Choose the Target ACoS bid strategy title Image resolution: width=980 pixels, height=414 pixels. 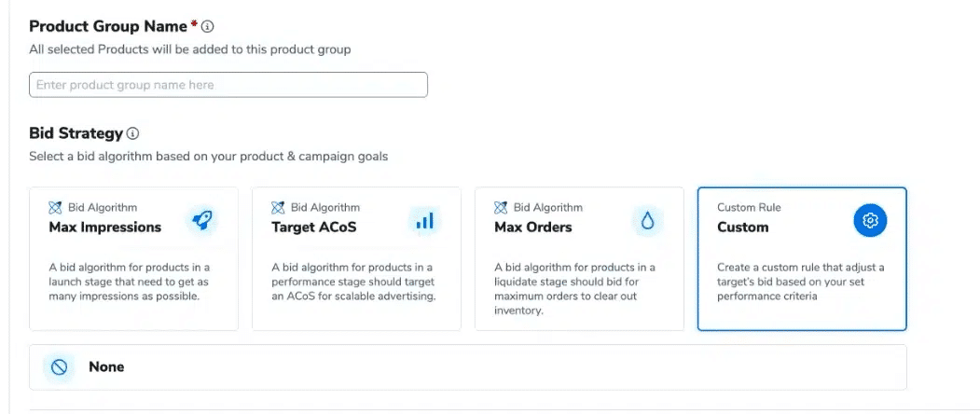(x=313, y=227)
